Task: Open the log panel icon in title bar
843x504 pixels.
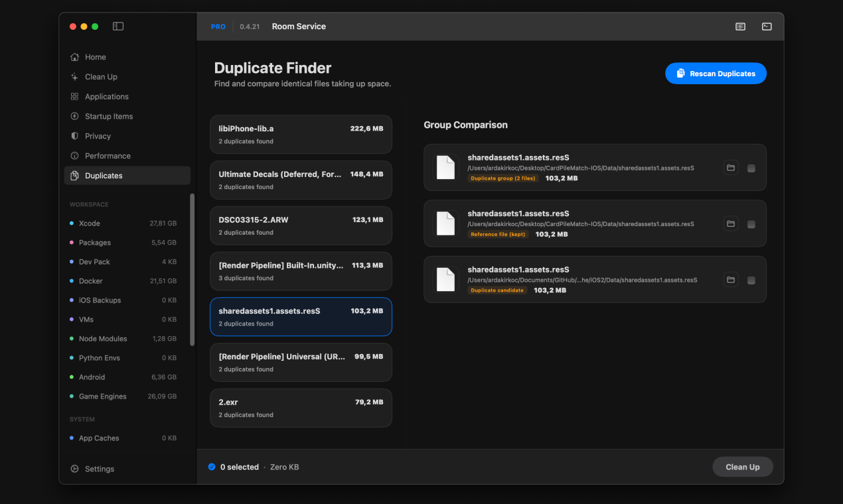Action: pyautogui.click(x=740, y=27)
